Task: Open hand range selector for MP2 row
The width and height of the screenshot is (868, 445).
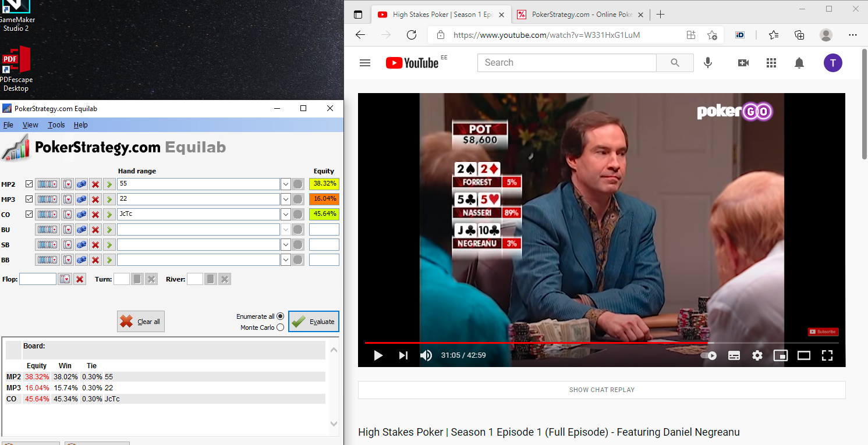Action: click(47, 184)
